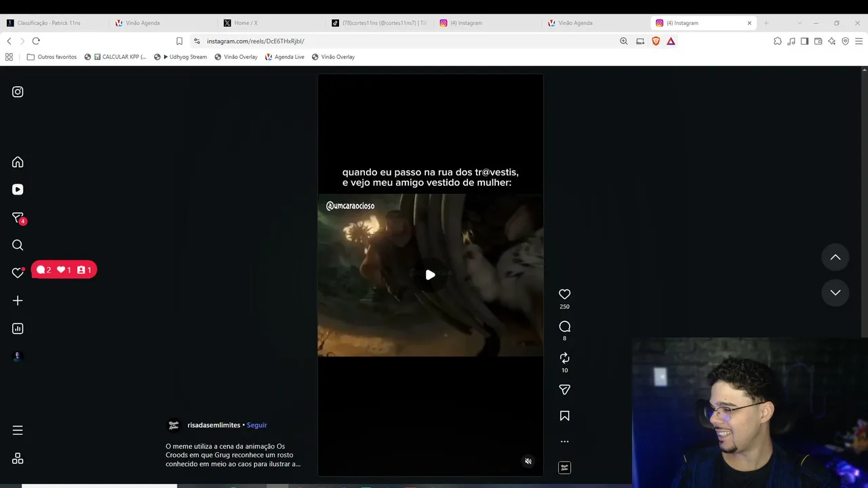Share the reel via paper plane icon
This screenshot has height=488, width=868.
[x=564, y=390]
